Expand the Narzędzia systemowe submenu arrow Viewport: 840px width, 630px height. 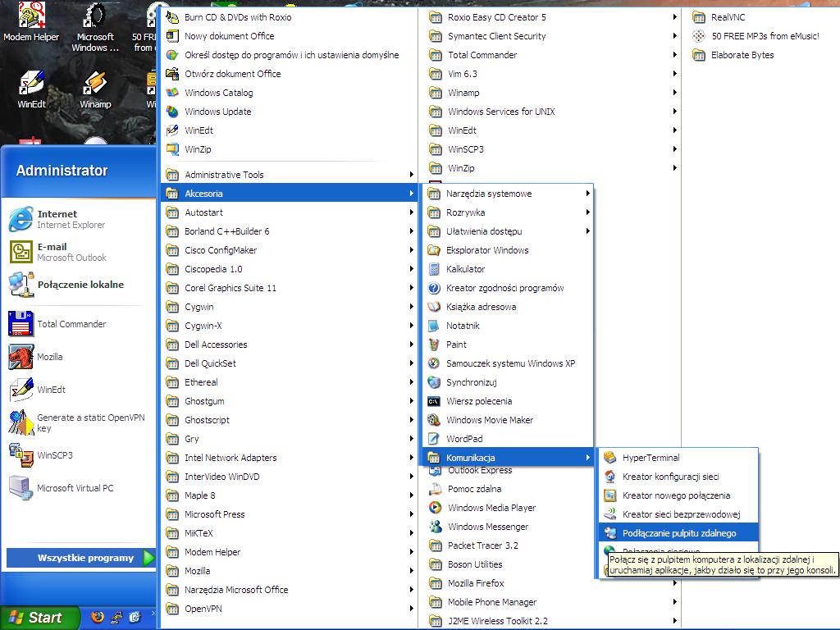pos(587,194)
